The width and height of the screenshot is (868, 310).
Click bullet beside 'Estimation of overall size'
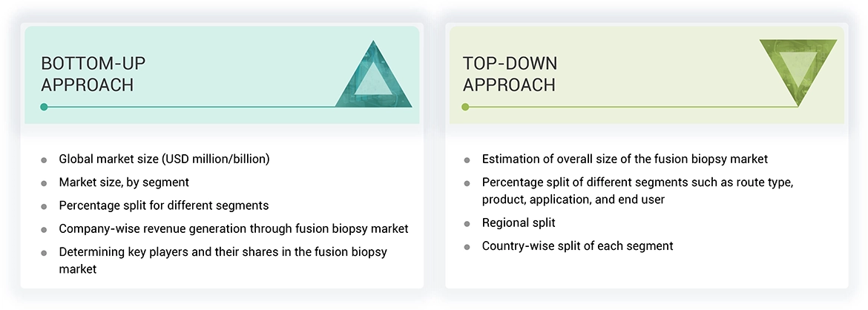[x=467, y=159]
